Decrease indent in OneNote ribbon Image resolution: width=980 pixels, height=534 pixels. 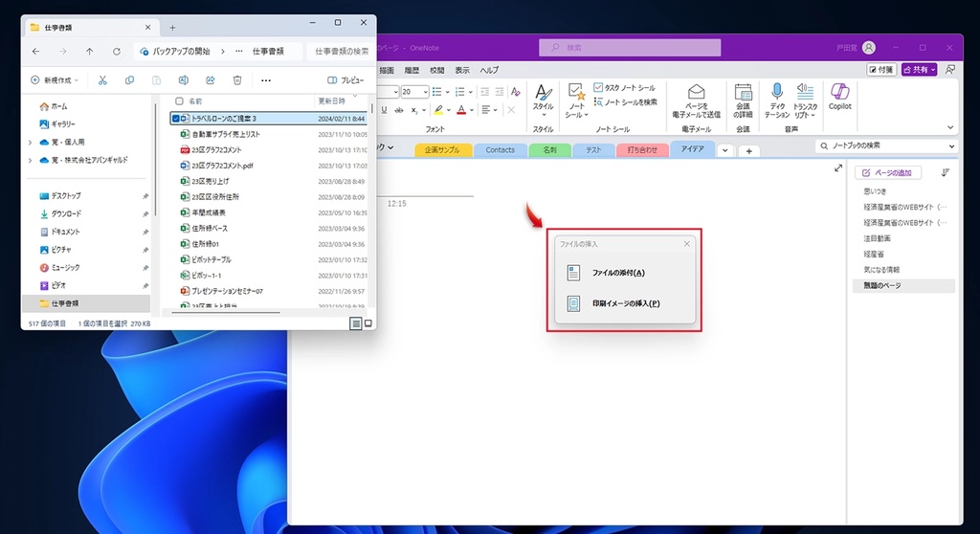pos(484,92)
